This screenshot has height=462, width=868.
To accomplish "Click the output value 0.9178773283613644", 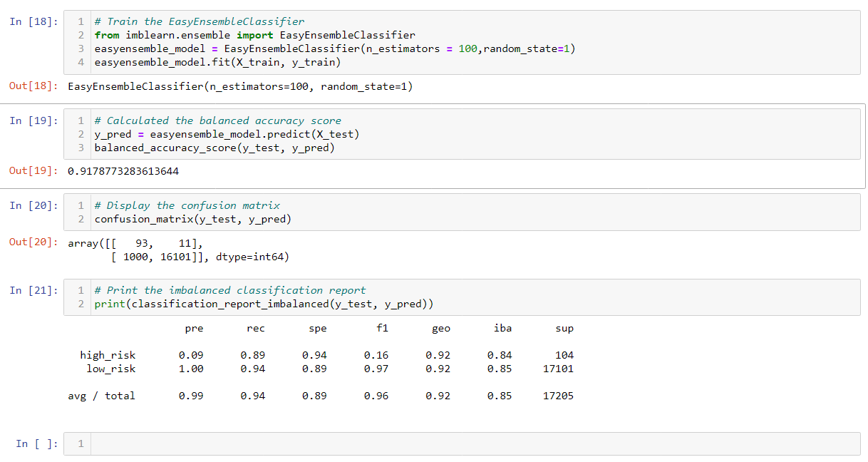I will pyautogui.click(x=123, y=171).
